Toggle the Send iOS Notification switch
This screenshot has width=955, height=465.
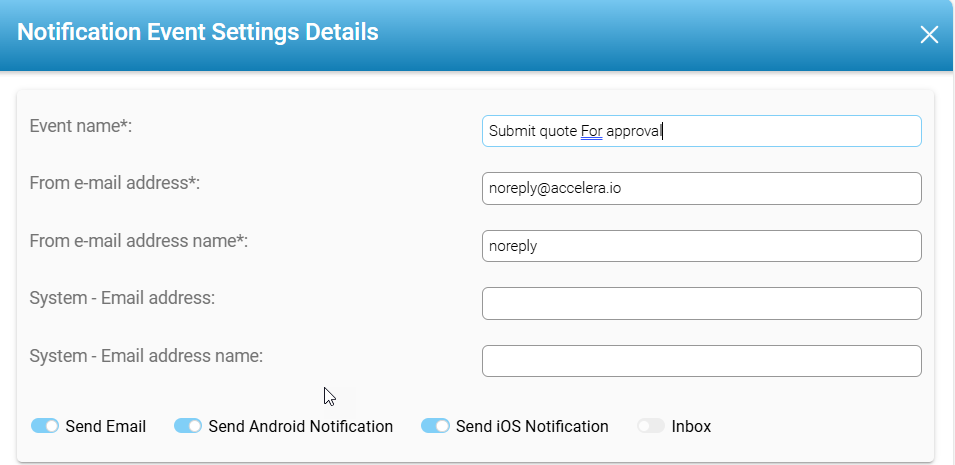coord(435,426)
